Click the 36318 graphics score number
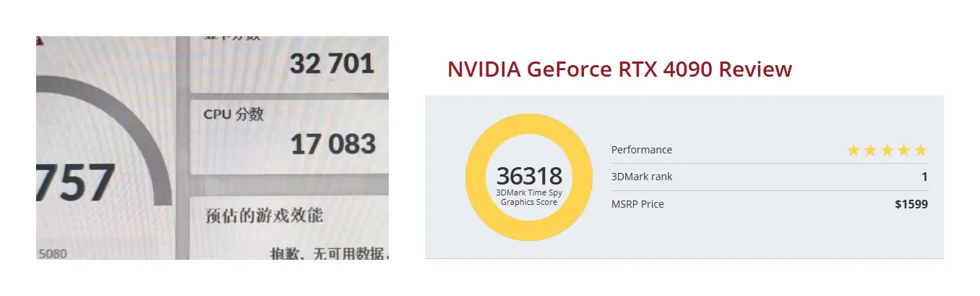This screenshot has width=980, height=296. 529,176
